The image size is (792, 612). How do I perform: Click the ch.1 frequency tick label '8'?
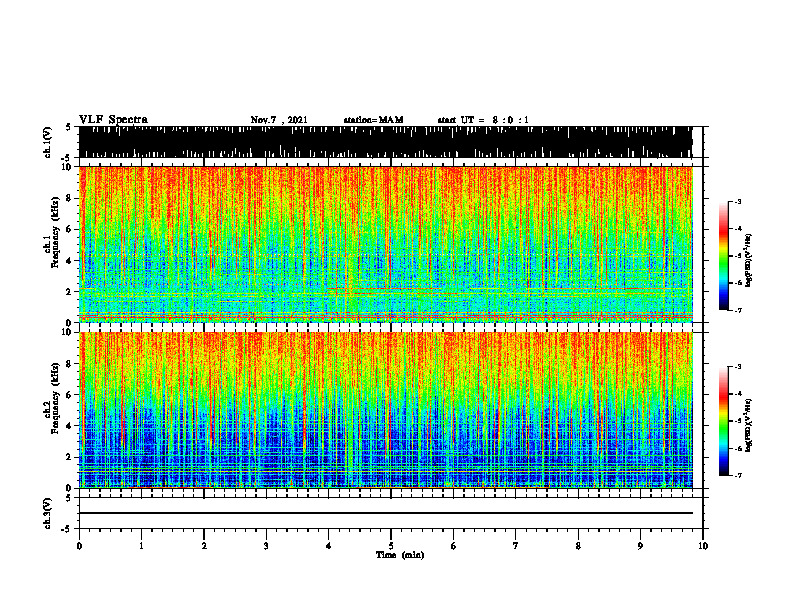[x=70, y=198]
